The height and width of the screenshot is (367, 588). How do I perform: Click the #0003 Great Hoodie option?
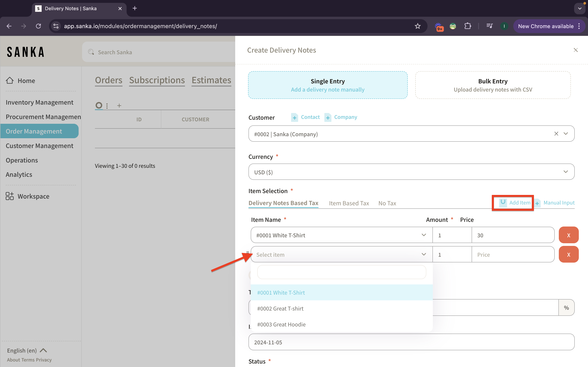281,324
